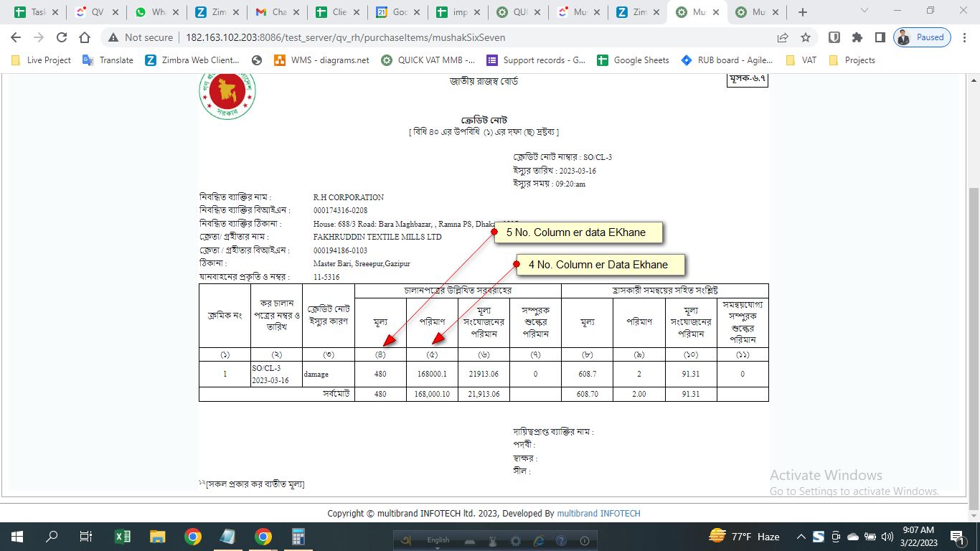Open the Paused profile button
This screenshot has height=551, width=980.
pyautogui.click(x=923, y=37)
